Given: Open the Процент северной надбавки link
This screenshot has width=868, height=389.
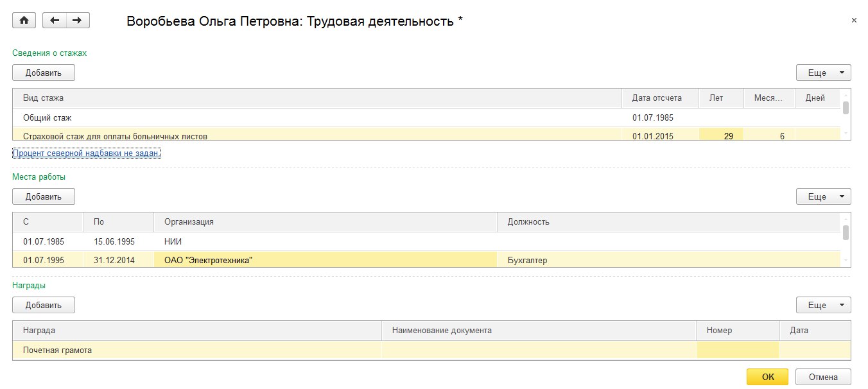Looking at the screenshot, I should pyautogui.click(x=87, y=153).
